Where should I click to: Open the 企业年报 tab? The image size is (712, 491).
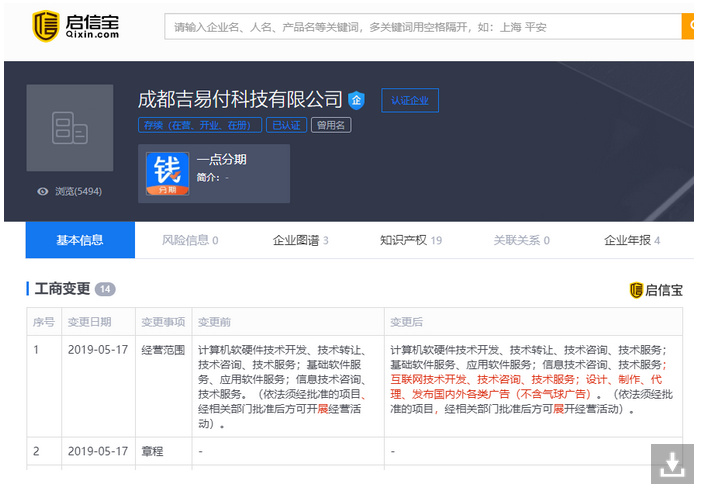pyautogui.click(x=632, y=240)
